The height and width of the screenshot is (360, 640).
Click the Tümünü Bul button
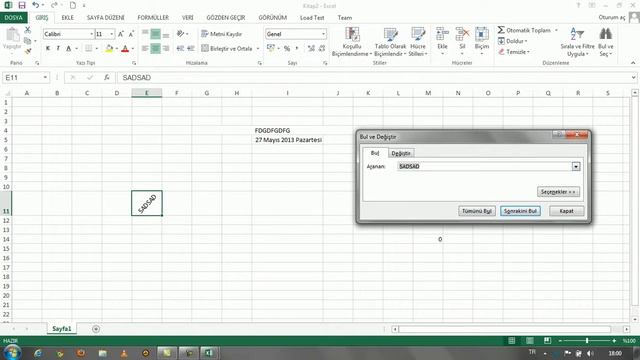pyautogui.click(x=477, y=211)
